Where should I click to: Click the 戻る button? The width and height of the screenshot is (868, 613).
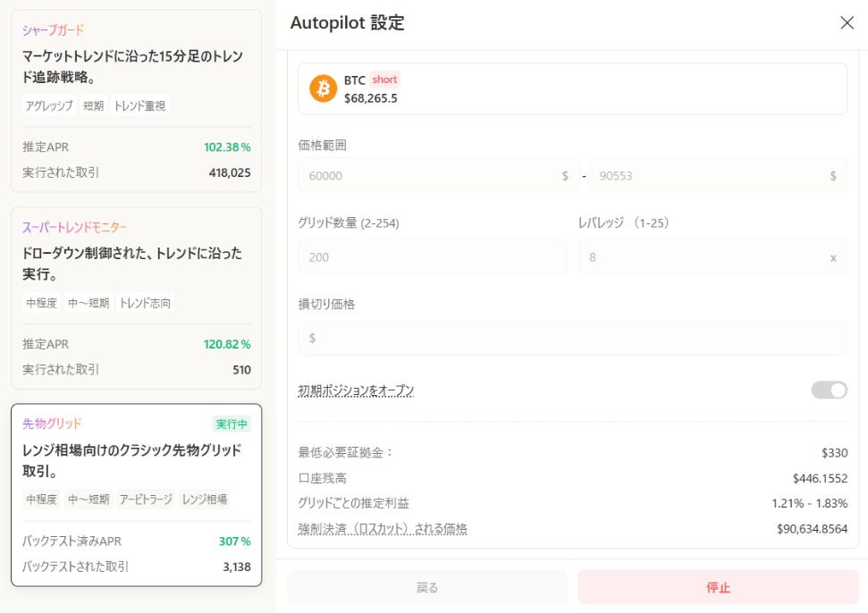pos(426,587)
